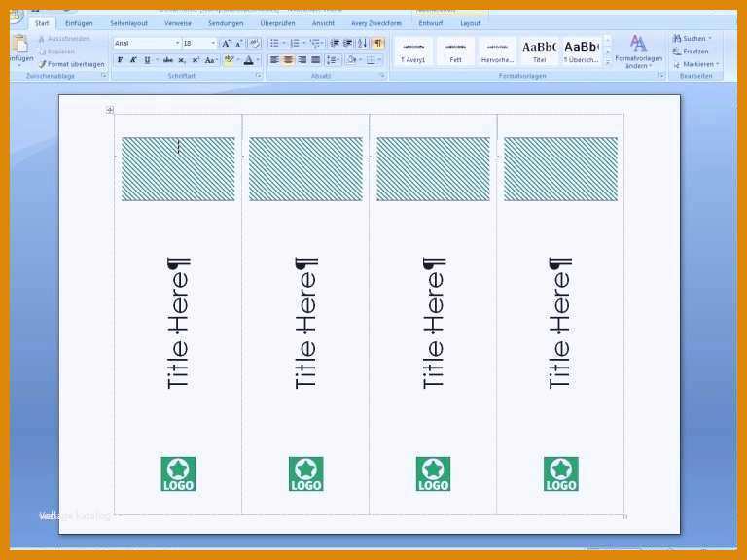Align text right
Image resolution: width=747 pixels, height=560 pixels.
click(302, 60)
